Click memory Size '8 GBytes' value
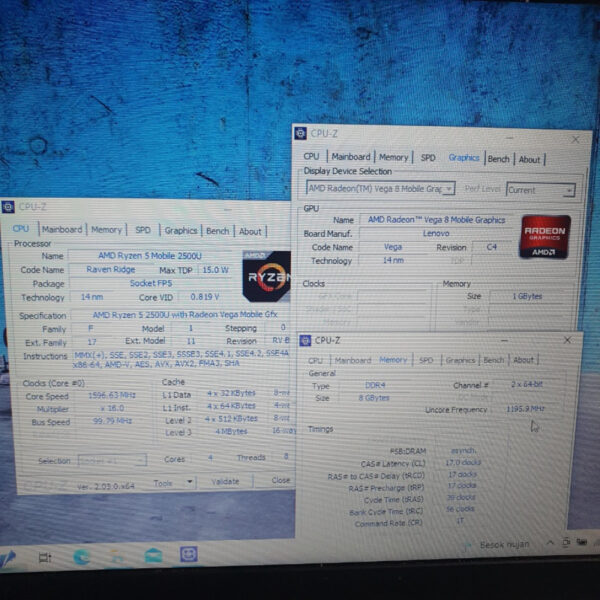This screenshot has width=600, height=600. [x=374, y=398]
